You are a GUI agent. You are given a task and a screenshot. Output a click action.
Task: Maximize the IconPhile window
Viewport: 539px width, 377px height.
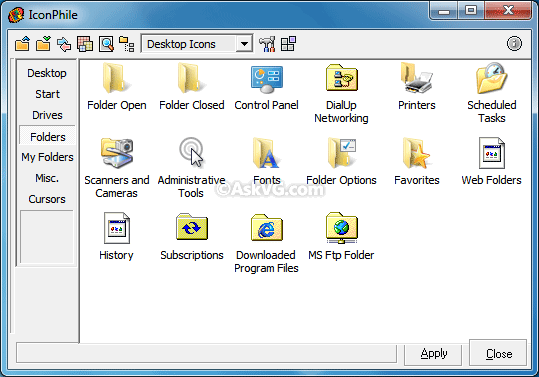(471, 11)
